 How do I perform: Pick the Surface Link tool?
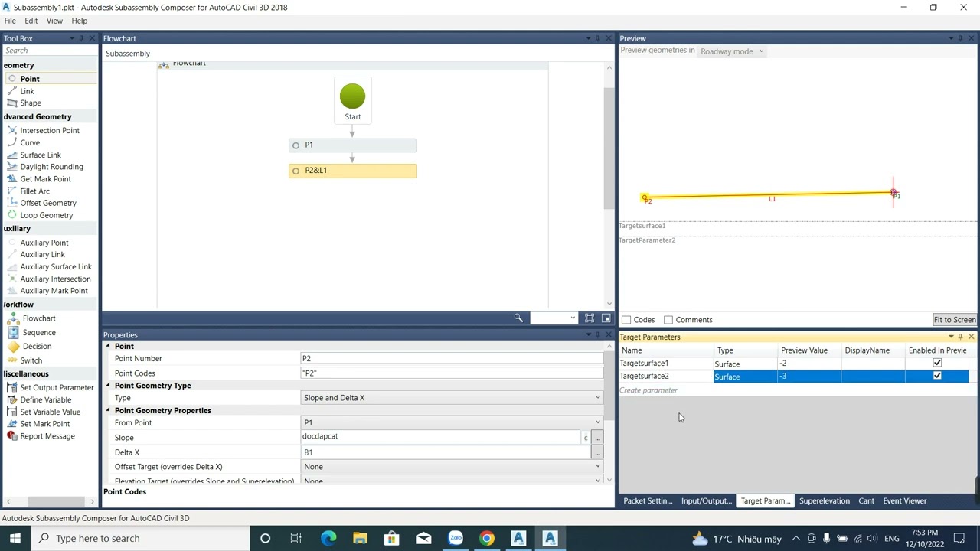click(41, 155)
